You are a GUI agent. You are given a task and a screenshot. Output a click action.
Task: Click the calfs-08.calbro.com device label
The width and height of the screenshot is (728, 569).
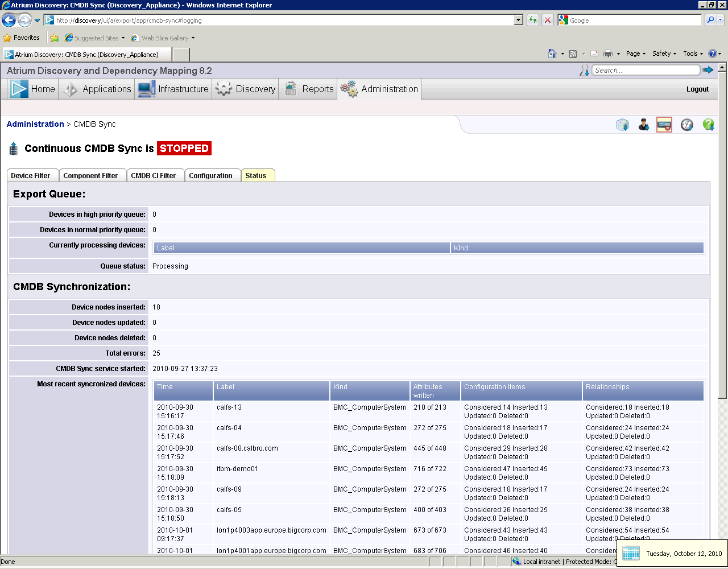pyautogui.click(x=247, y=448)
